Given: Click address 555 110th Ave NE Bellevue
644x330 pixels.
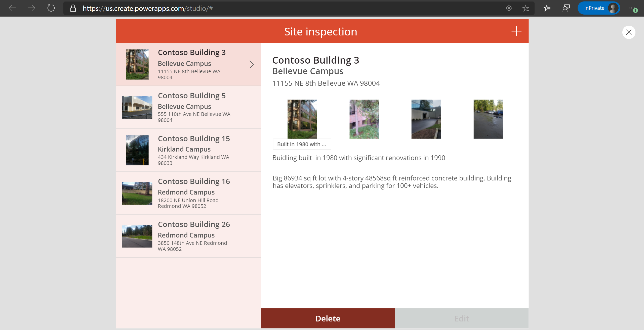Looking at the screenshot, I should pos(194,117).
